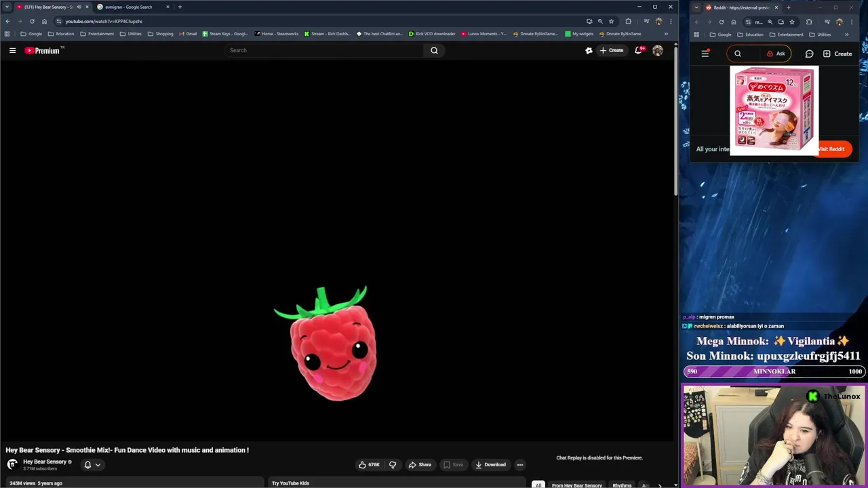Open Gmail bookmark
Screen dimensions: 868x488
click(187, 34)
